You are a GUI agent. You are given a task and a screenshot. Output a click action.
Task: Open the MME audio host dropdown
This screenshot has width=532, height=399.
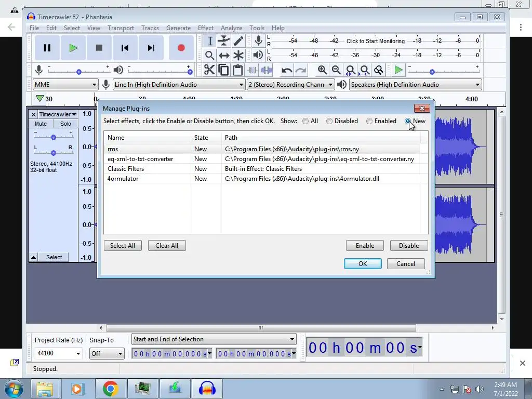click(x=65, y=85)
